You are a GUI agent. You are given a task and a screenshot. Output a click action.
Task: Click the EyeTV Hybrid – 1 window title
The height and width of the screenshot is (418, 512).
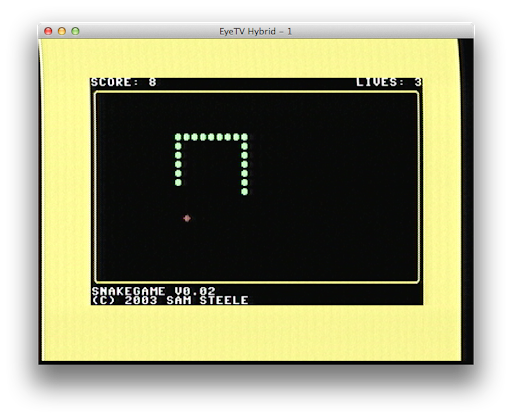255,31
